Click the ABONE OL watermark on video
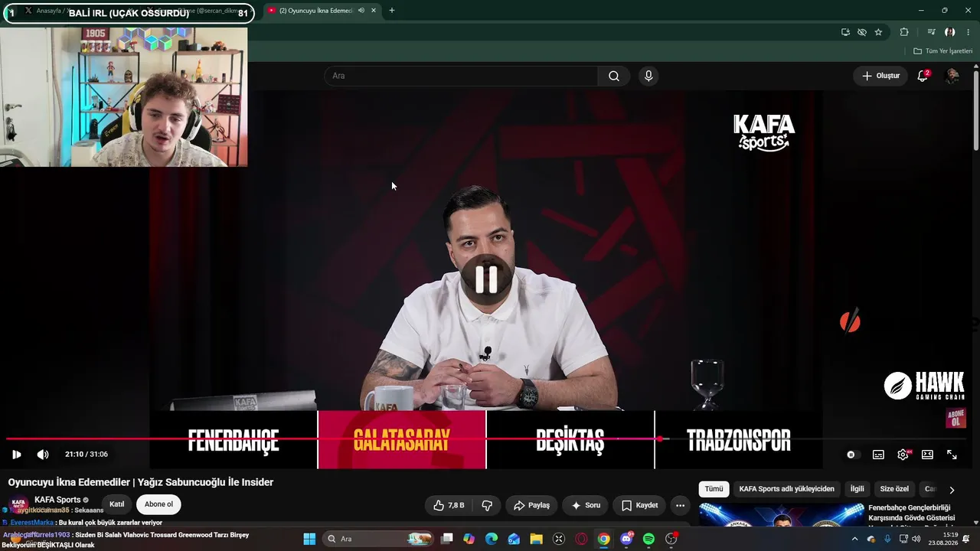980x551 pixels. click(955, 418)
